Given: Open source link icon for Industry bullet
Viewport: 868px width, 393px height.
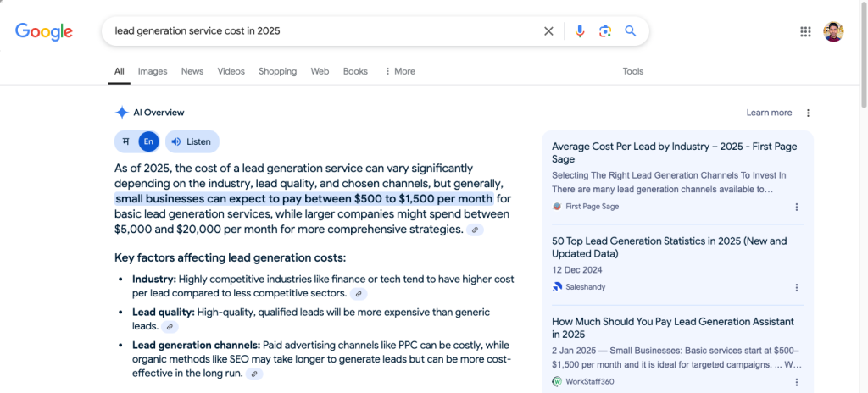Looking at the screenshot, I should [359, 294].
